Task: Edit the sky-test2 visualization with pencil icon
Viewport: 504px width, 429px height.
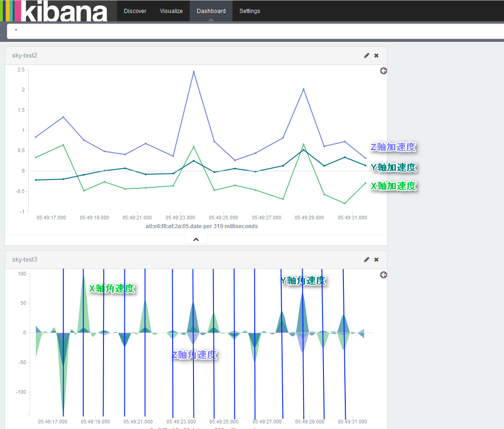Action: coord(367,56)
